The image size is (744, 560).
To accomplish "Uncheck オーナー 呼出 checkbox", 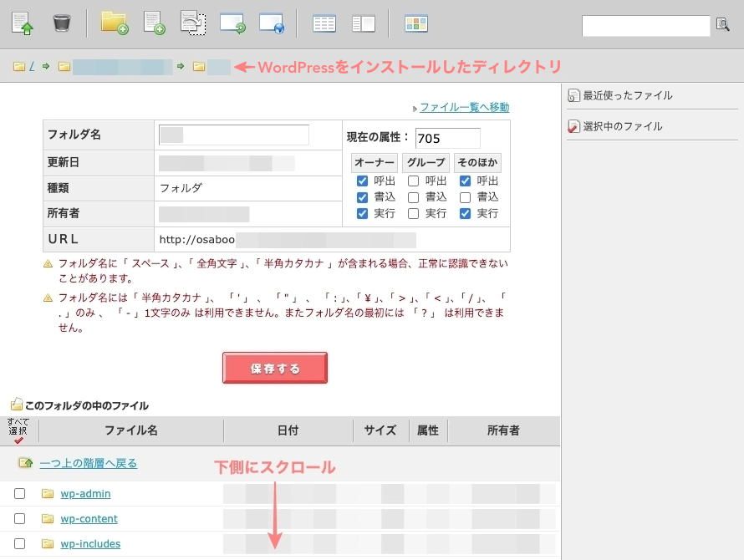I will [362, 181].
